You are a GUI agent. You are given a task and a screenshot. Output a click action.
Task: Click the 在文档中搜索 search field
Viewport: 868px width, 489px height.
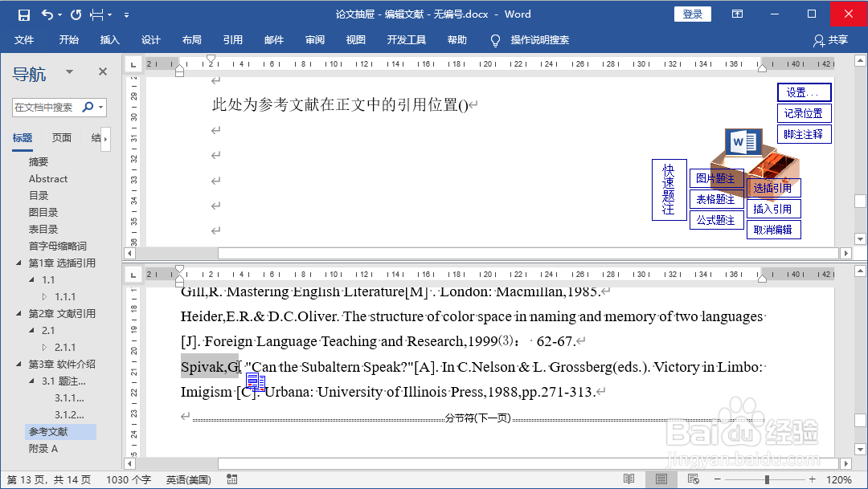[x=47, y=108]
